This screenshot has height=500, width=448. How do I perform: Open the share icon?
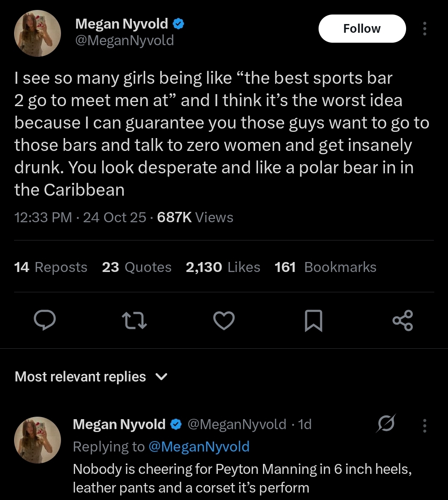(402, 321)
